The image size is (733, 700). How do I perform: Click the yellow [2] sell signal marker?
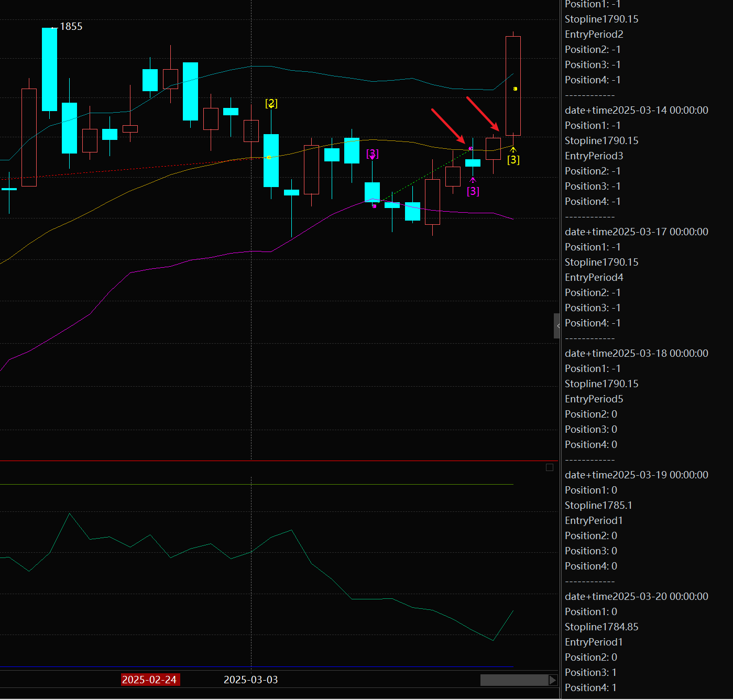click(271, 103)
